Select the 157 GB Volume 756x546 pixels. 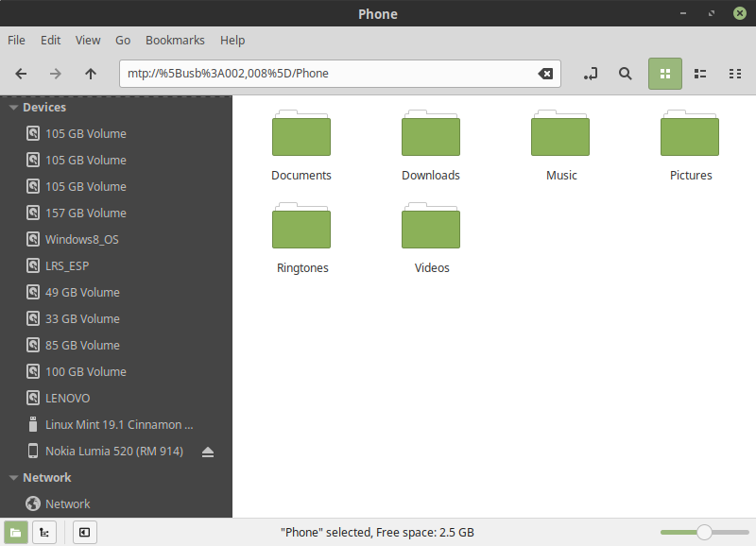116,213
